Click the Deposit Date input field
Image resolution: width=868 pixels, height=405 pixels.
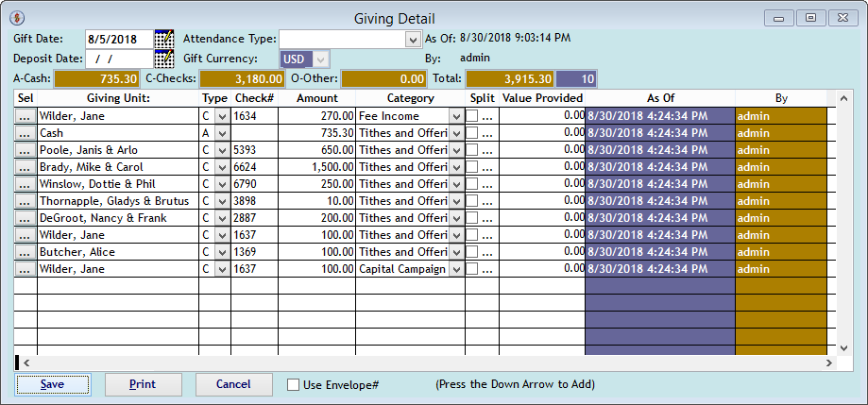pyautogui.click(x=120, y=59)
